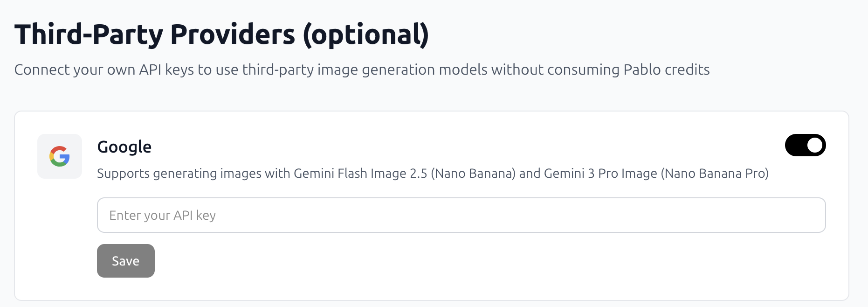Viewport: 868px width, 307px height.
Task: Disable the Google provider toggle
Action: click(805, 145)
